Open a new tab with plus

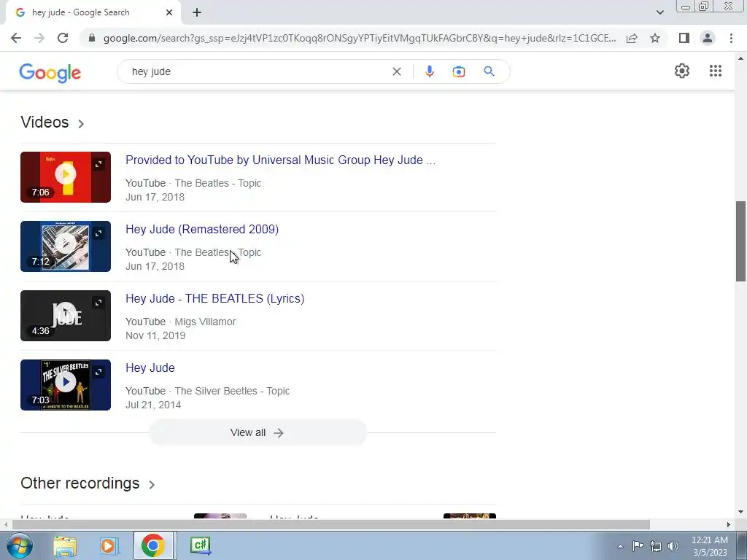point(197,12)
